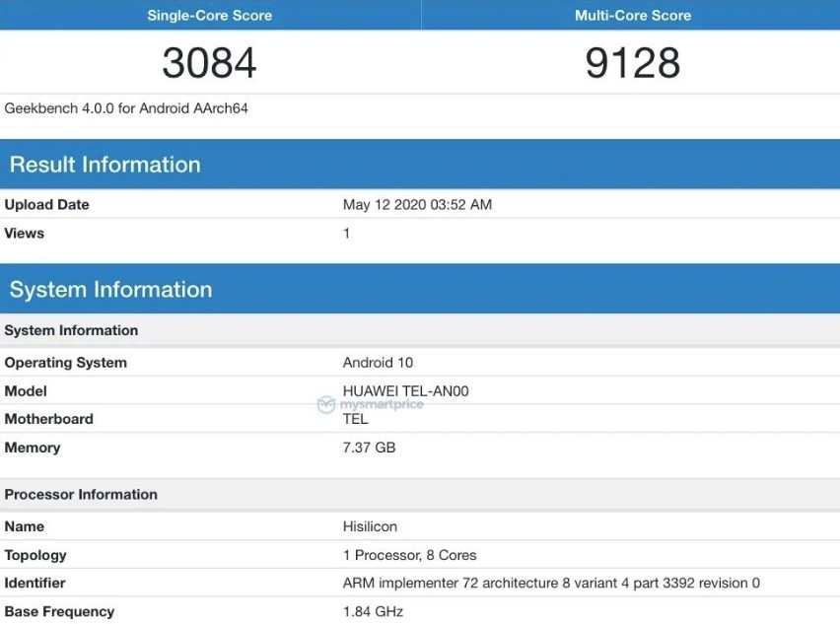Click the Model label

coord(26,391)
